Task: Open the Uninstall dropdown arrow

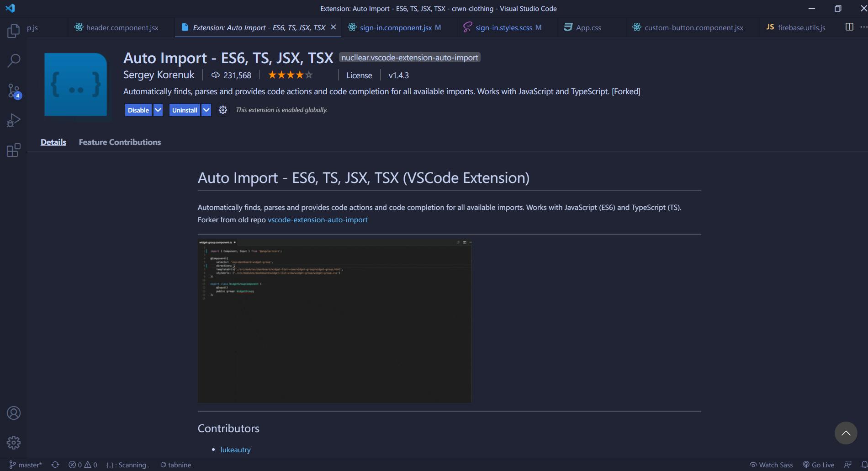Action: pyautogui.click(x=206, y=110)
